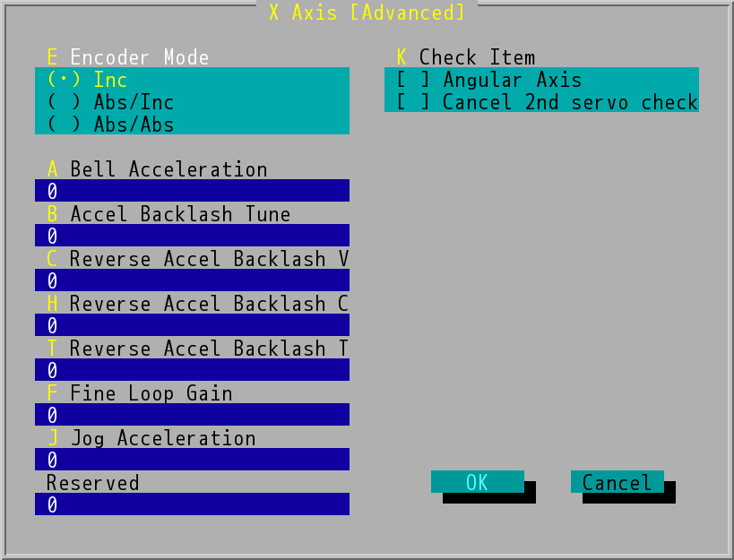Confirm settings with the OK button

click(x=478, y=482)
